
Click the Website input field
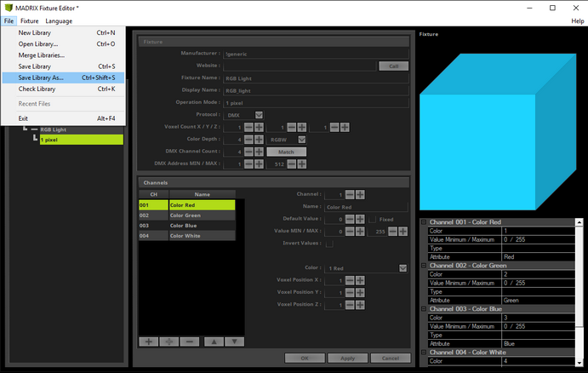[x=300, y=66]
